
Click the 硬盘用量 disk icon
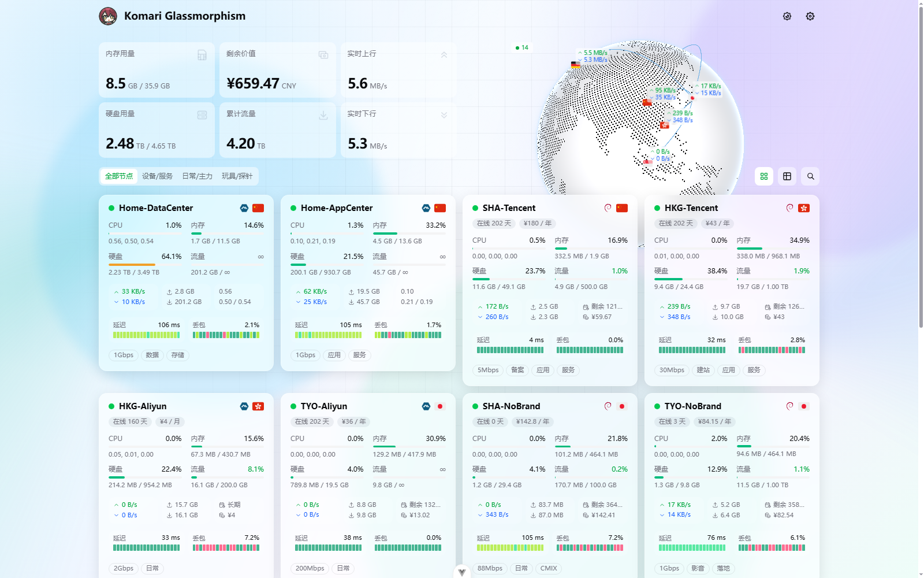[202, 115]
